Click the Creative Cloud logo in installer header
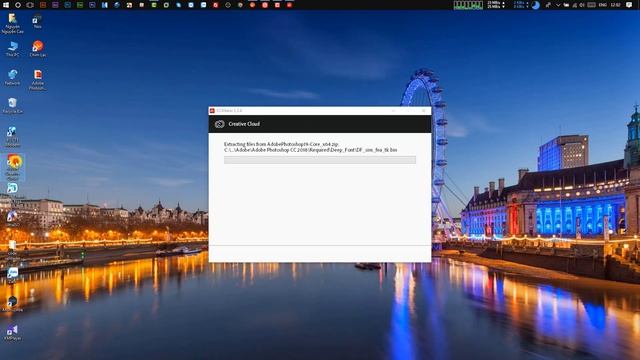Screen dimensions: 640x360 [220, 124]
